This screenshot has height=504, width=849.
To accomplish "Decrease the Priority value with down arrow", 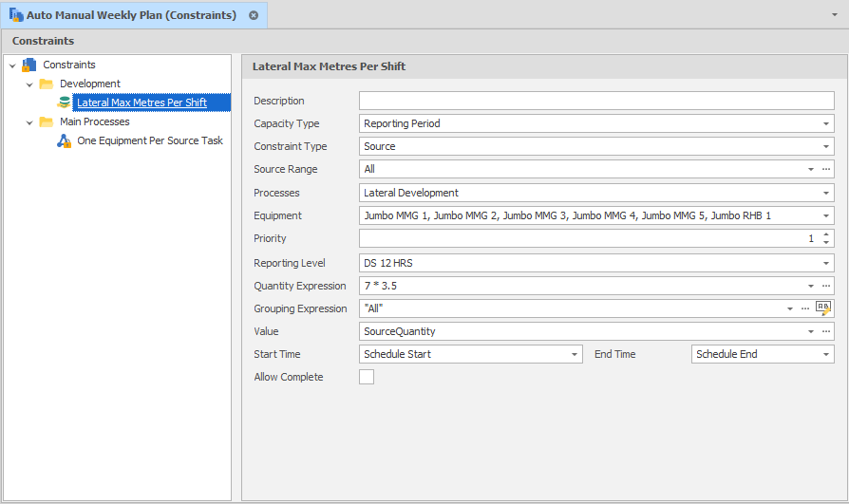I will pos(826,243).
